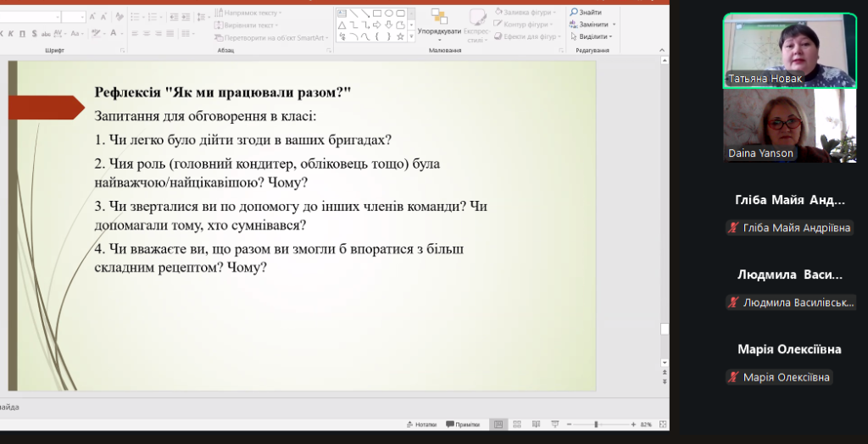
Task: Switch to Reading view in status bar
Action: click(x=537, y=425)
